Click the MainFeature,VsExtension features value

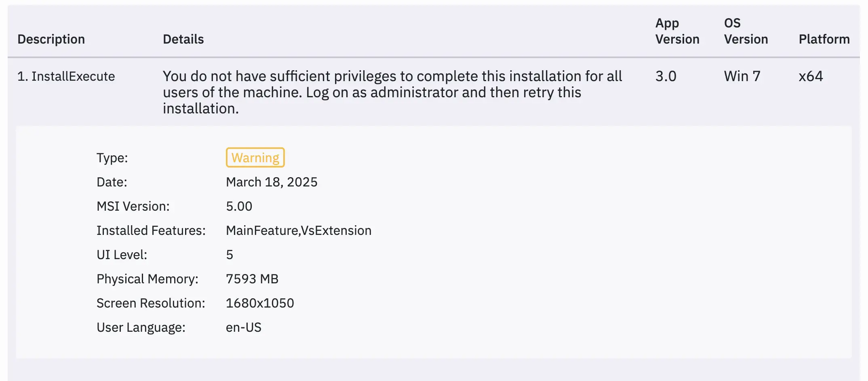(299, 230)
